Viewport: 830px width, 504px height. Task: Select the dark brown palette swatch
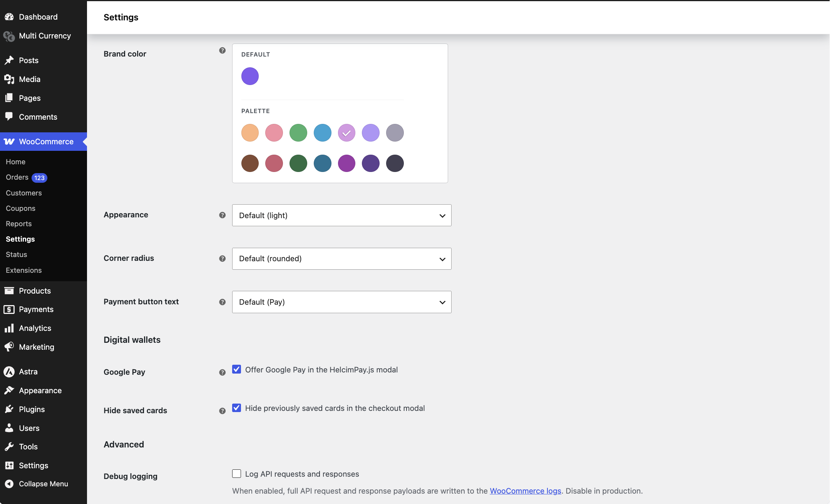[250, 163]
